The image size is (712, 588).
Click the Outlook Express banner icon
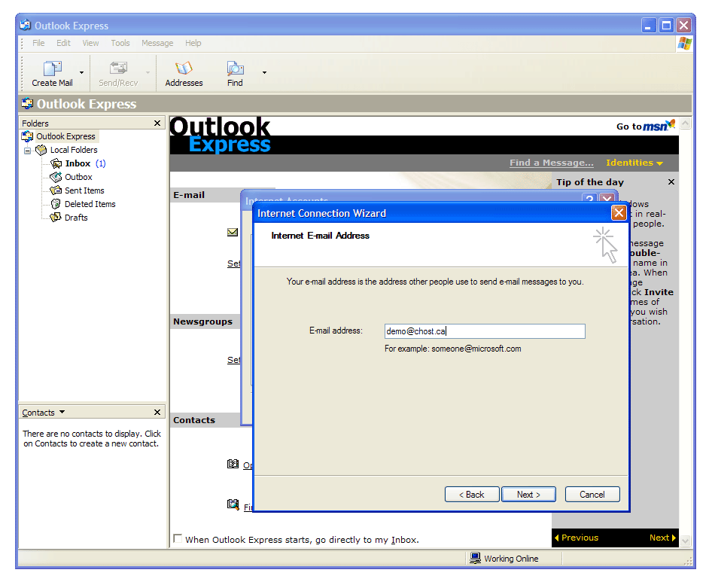[27, 104]
